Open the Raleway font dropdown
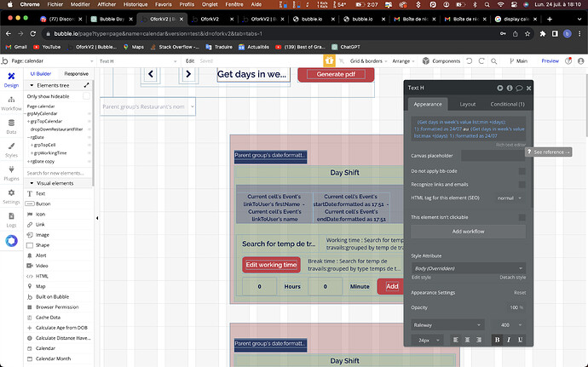This screenshot has height=367, width=588. coord(447,325)
